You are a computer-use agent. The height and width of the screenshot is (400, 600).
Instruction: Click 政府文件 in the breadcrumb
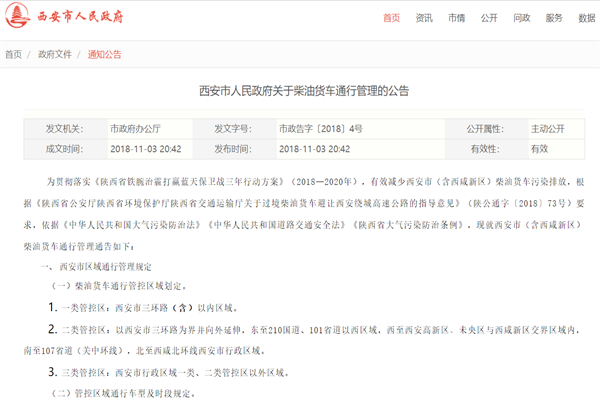[x=54, y=54]
